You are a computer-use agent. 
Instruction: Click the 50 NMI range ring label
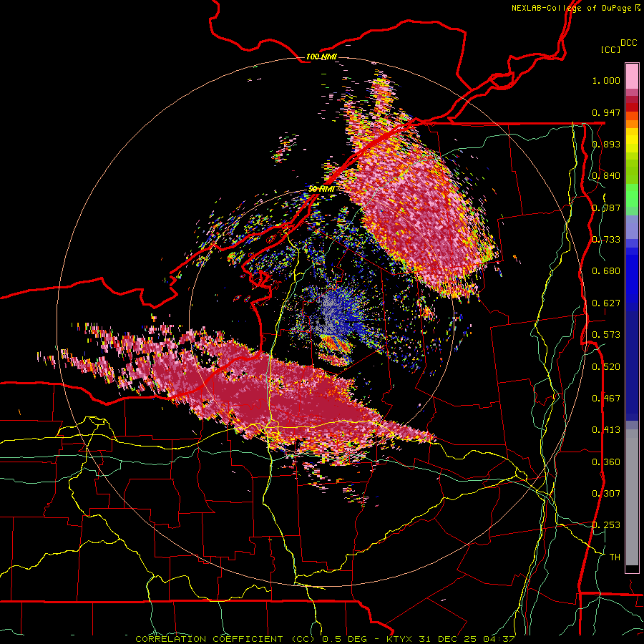[321, 189]
